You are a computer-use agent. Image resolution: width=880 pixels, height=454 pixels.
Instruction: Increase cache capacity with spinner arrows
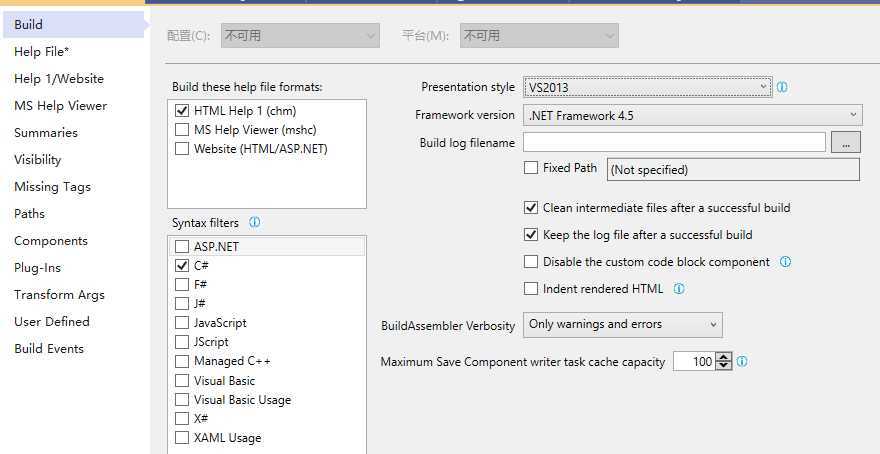click(x=724, y=357)
